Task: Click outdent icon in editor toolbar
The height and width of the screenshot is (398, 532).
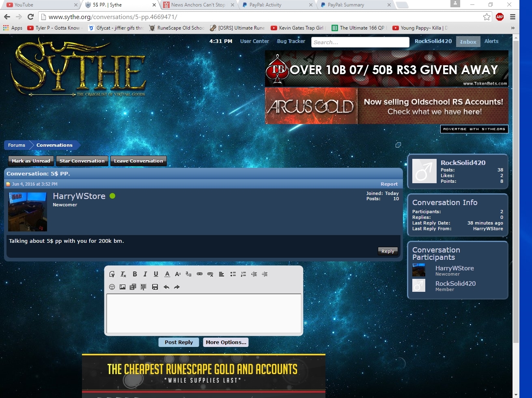Action: (254, 274)
